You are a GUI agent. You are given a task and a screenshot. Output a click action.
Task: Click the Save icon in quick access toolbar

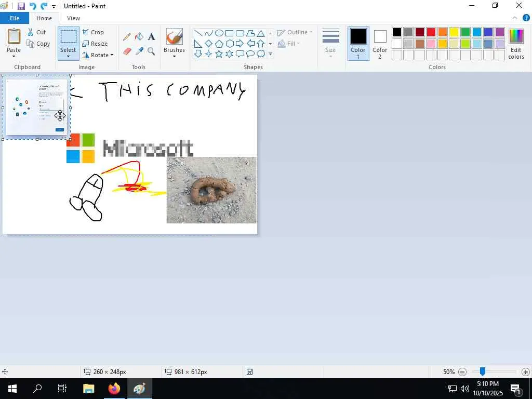[x=21, y=6]
